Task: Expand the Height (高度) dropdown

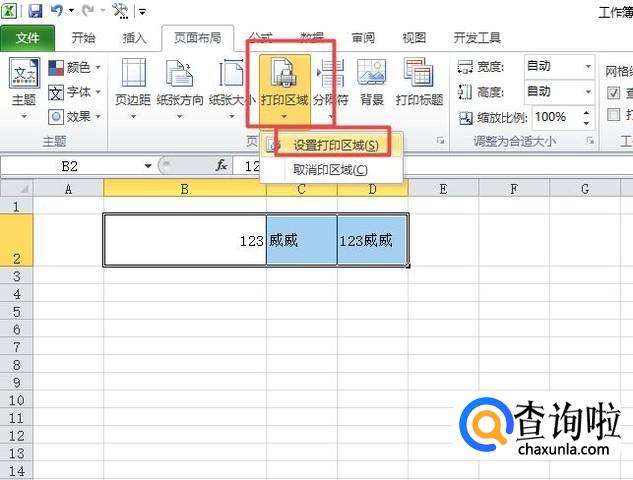Action: (x=586, y=92)
